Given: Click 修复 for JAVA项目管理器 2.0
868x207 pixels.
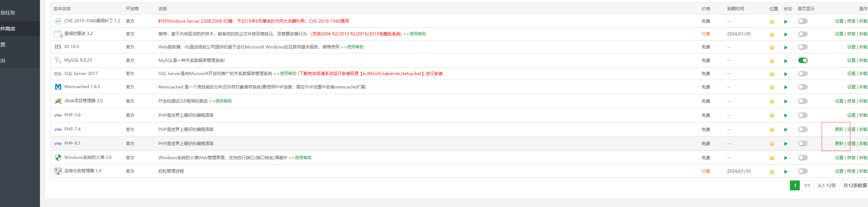Looking at the screenshot, I should coord(851,101).
